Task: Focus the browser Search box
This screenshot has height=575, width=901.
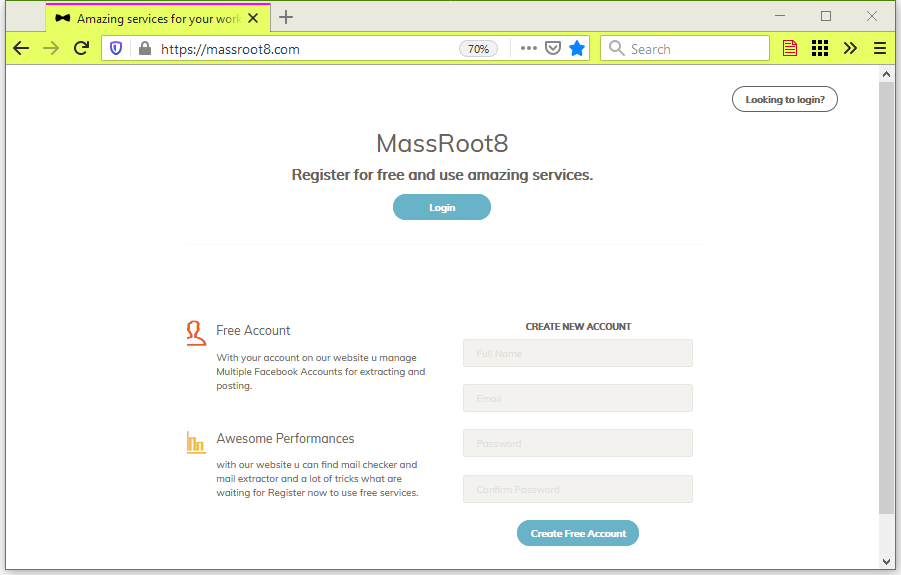Action: [x=685, y=49]
